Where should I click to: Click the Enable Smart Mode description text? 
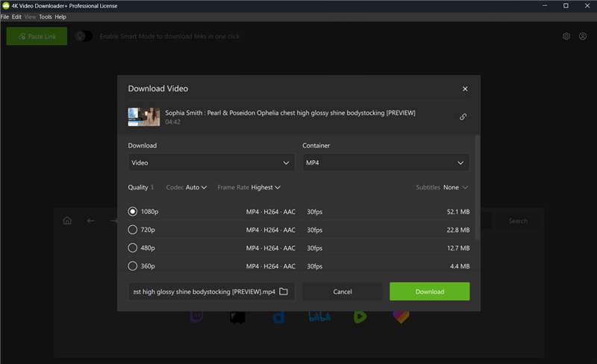[170, 36]
